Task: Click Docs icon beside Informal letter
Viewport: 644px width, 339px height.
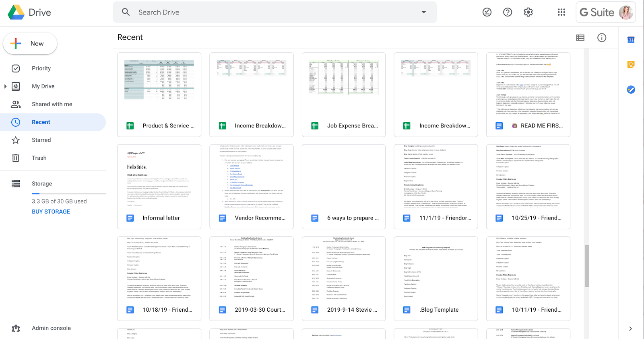Action: (130, 218)
